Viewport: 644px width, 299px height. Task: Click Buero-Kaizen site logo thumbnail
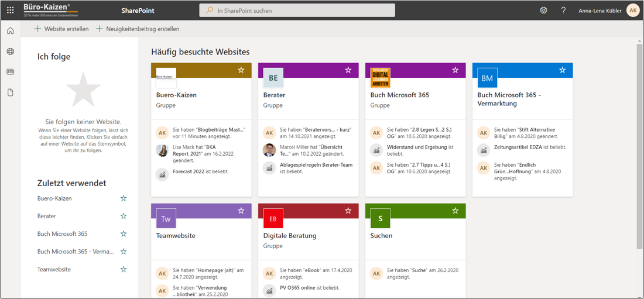click(x=166, y=78)
